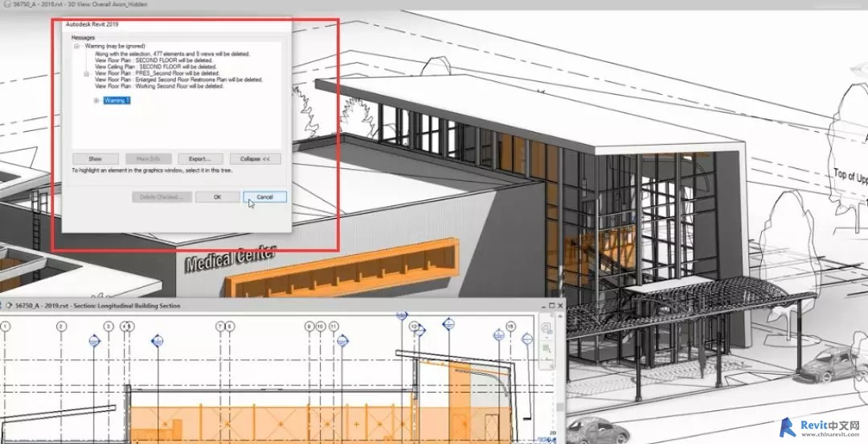Confirm the deletion with the OK button
This screenshot has width=868, height=444.
tap(218, 197)
